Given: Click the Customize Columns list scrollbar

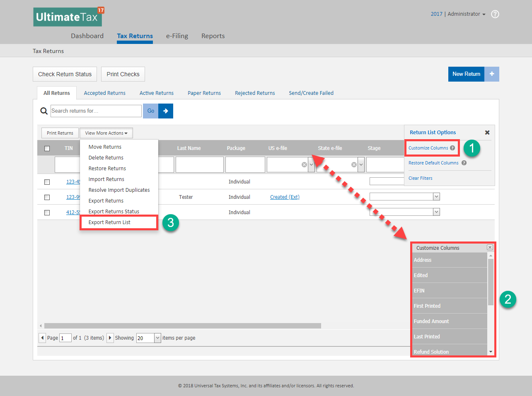Looking at the screenshot, I should 491,282.
